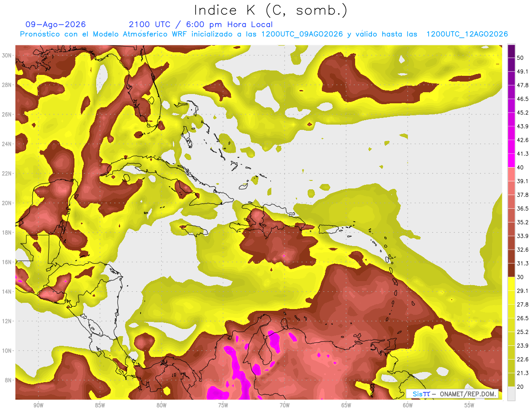Click the colorbar label "41.3"

point(522,154)
